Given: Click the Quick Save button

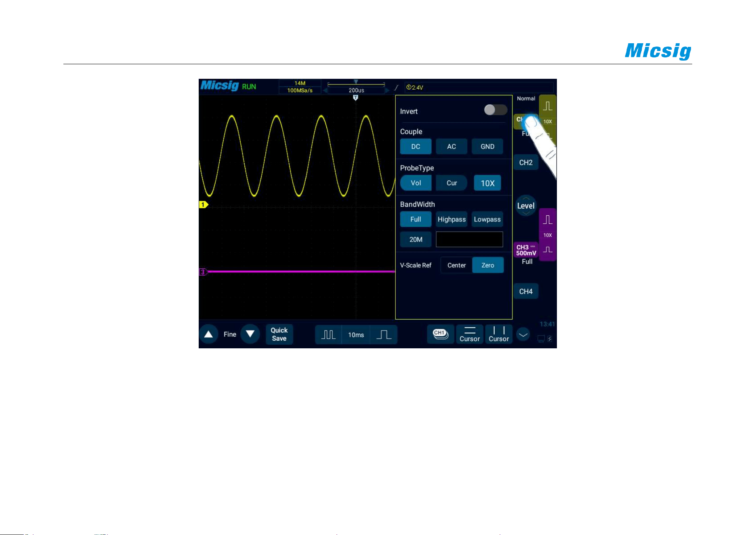Looking at the screenshot, I should pyautogui.click(x=279, y=334).
